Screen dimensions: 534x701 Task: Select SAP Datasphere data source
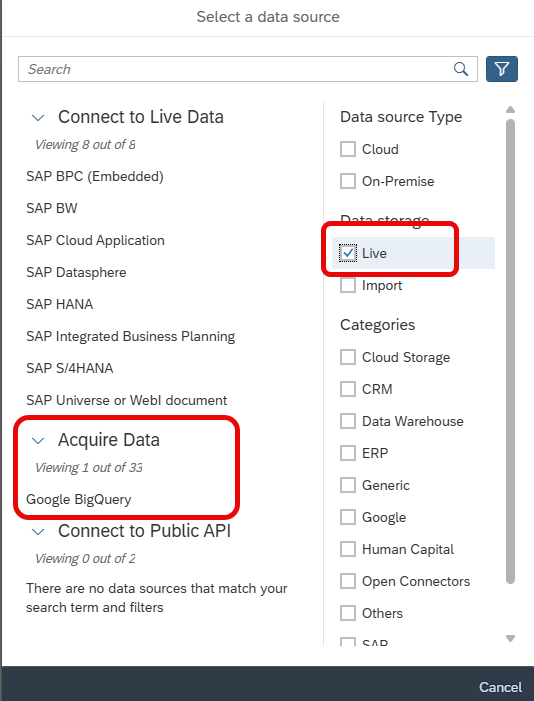[x=76, y=272]
